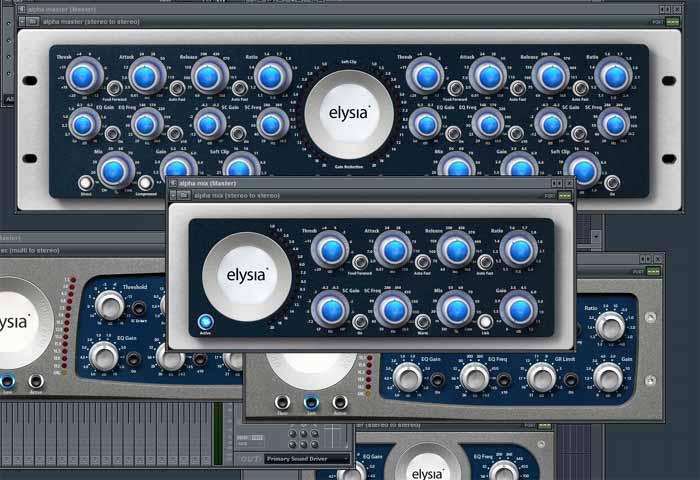
Task: Click the alpha mix SC Gain knob
Action: (330, 309)
